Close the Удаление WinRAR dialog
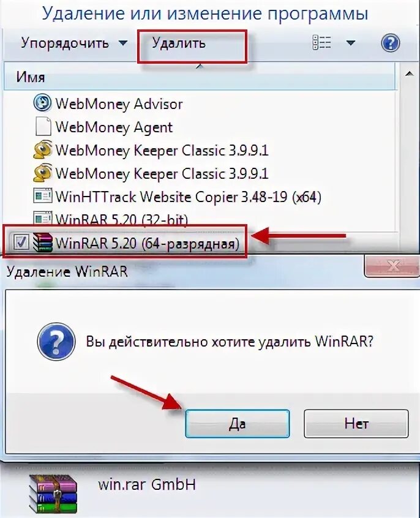420x518 pixels. [392, 266]
